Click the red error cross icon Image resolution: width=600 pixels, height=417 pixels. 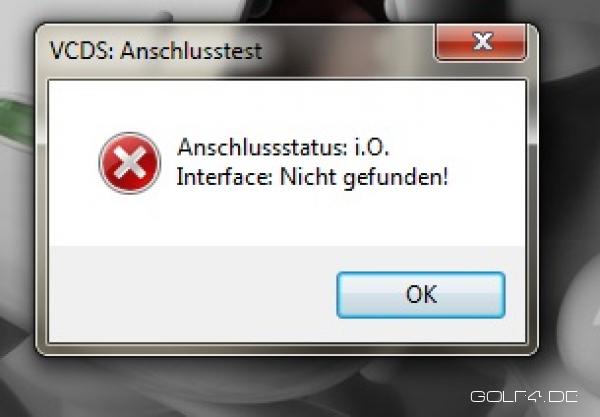pyautogui.click(x=130, y=163)
